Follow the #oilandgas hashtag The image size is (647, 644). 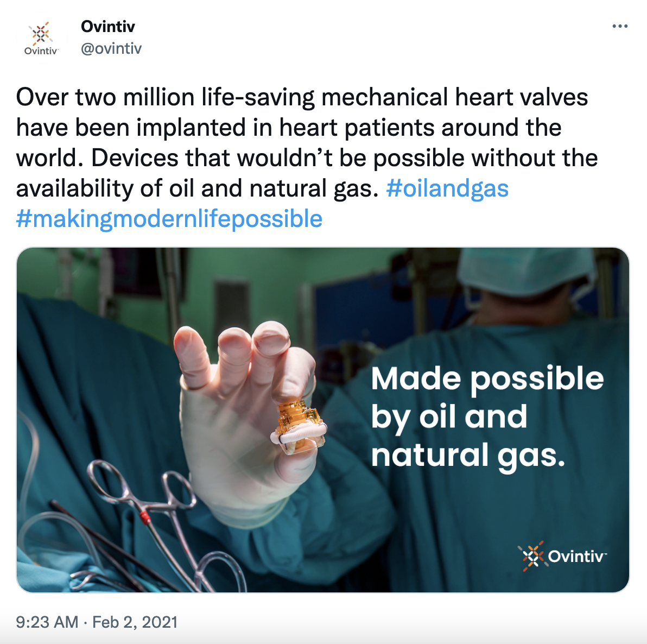[447, 188]
